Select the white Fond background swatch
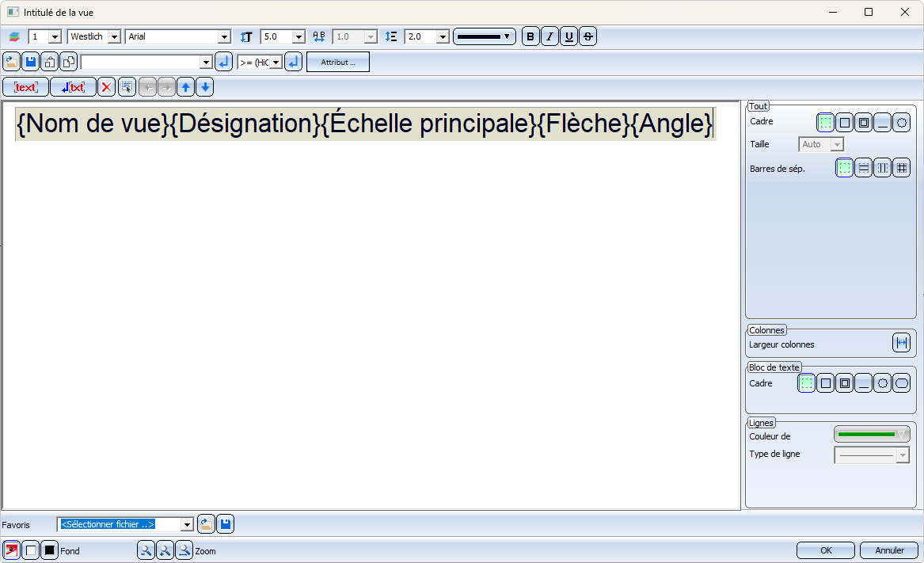Image resolution: width=924 pixels, height=563 pixels. click(x=31, y=550)
